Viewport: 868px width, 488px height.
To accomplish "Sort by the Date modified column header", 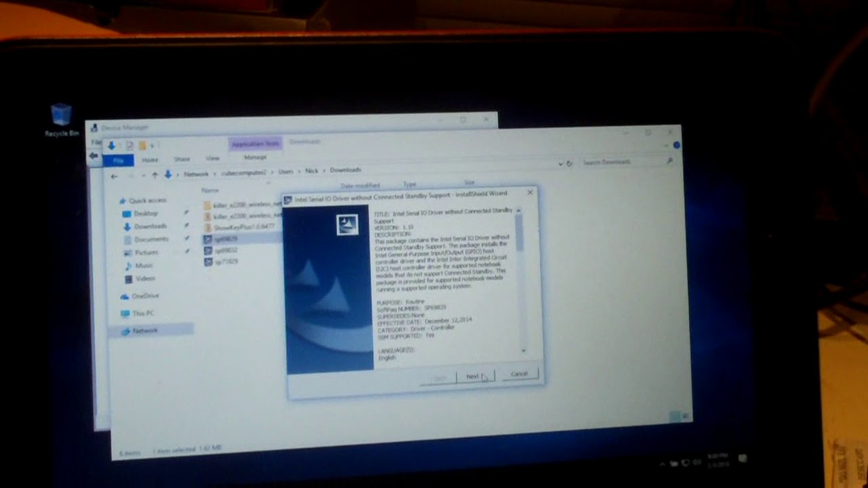I will (360, 186).
